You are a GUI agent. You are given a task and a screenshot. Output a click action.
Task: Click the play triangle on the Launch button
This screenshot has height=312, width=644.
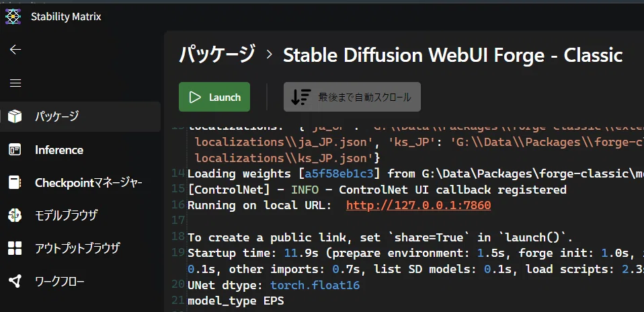point(195,97)
